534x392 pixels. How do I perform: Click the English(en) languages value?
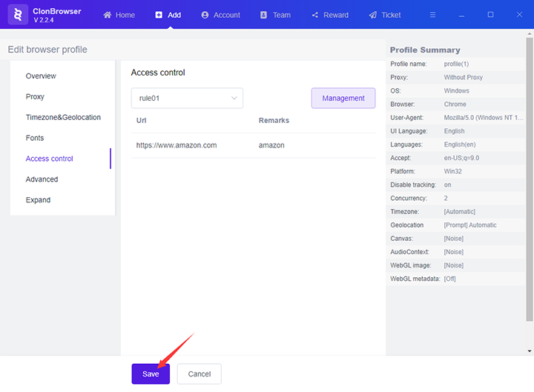coord(460,144)
